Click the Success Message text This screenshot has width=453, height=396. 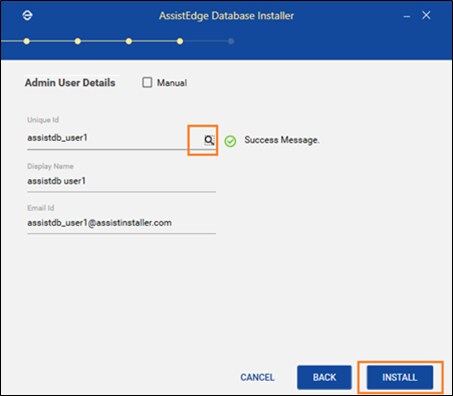(x=282, y=140)
